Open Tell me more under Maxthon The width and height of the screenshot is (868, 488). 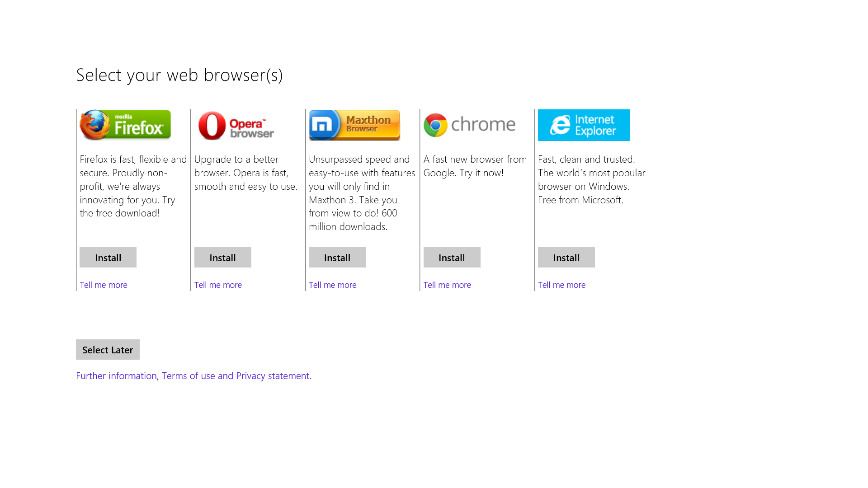tap(333, 285)
